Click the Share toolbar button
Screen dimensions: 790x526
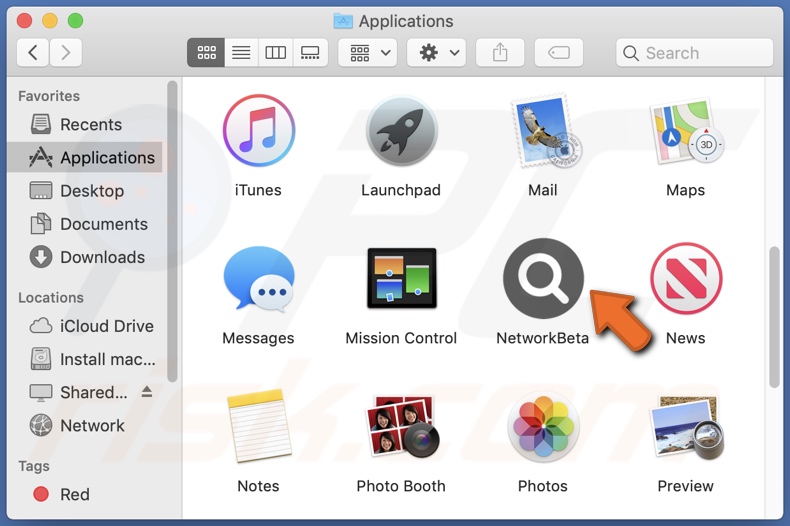(x=500, y=52)
